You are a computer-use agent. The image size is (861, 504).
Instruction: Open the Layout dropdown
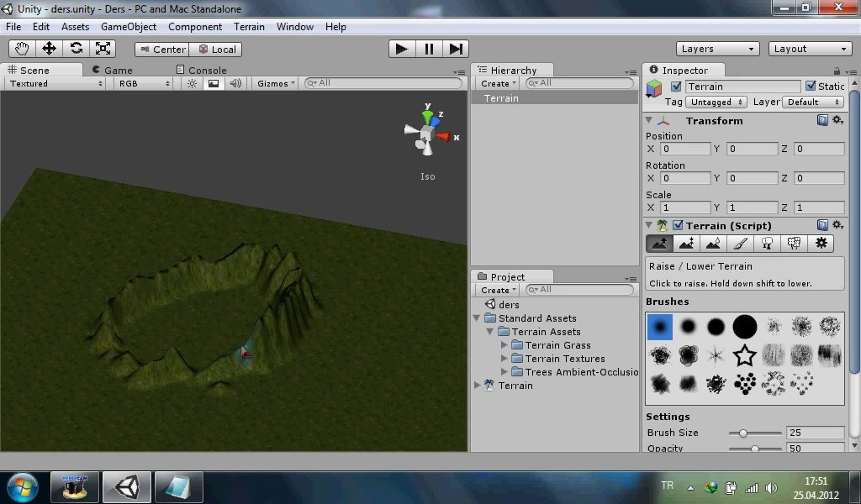pyautogui.click(x=810, y=49)
